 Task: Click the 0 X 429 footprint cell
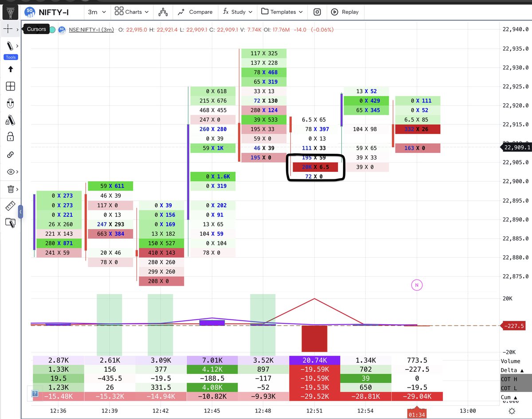366,101
